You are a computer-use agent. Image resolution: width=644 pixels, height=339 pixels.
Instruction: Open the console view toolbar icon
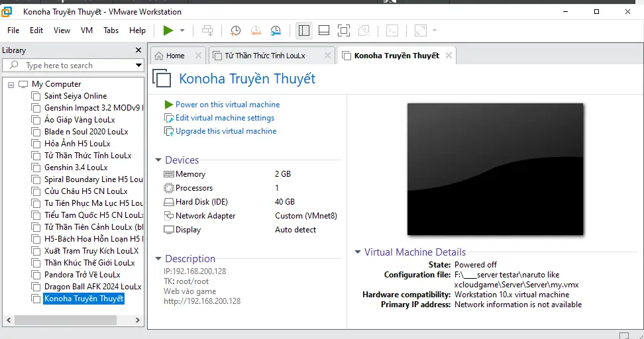pos(392,30)
